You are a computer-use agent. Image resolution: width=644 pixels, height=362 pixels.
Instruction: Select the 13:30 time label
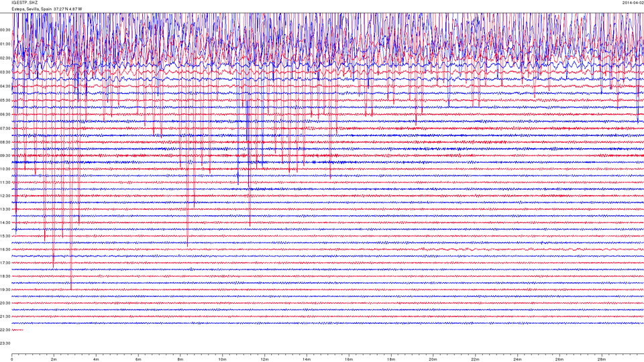5,209
